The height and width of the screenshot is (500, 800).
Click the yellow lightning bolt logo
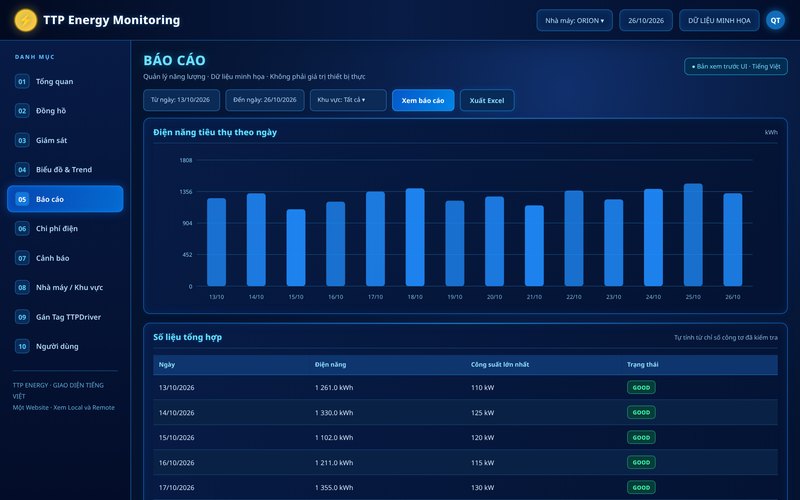pyautogui.click(x=26, y=20)
